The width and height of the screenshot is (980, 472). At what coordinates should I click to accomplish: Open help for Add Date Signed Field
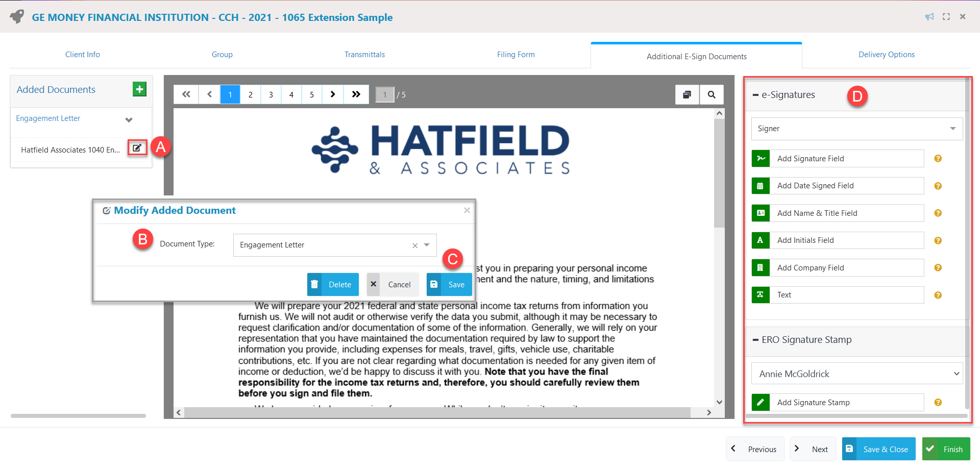(938, 186)
